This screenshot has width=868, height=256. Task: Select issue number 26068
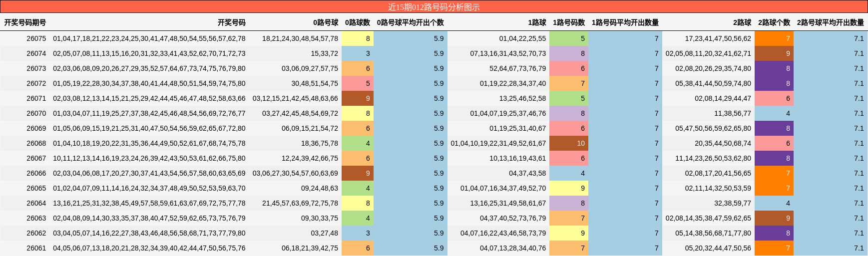coord(36,143)
